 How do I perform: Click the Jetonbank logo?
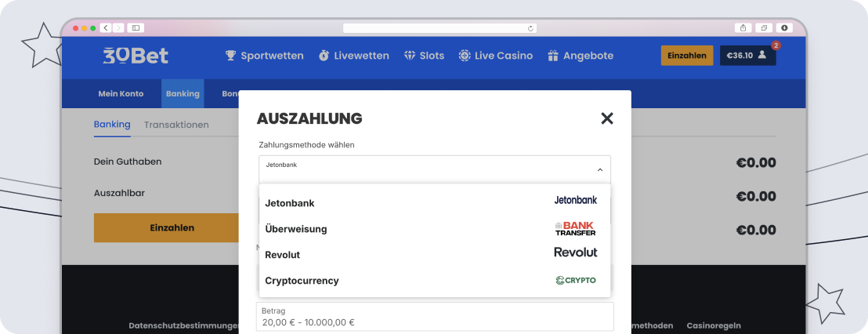[576, 200]
